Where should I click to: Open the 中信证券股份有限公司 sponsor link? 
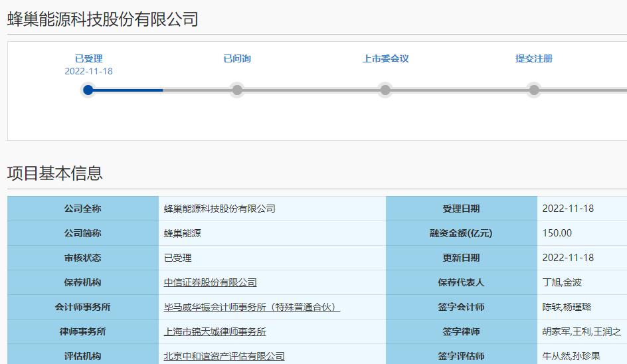tap(210, 282)
